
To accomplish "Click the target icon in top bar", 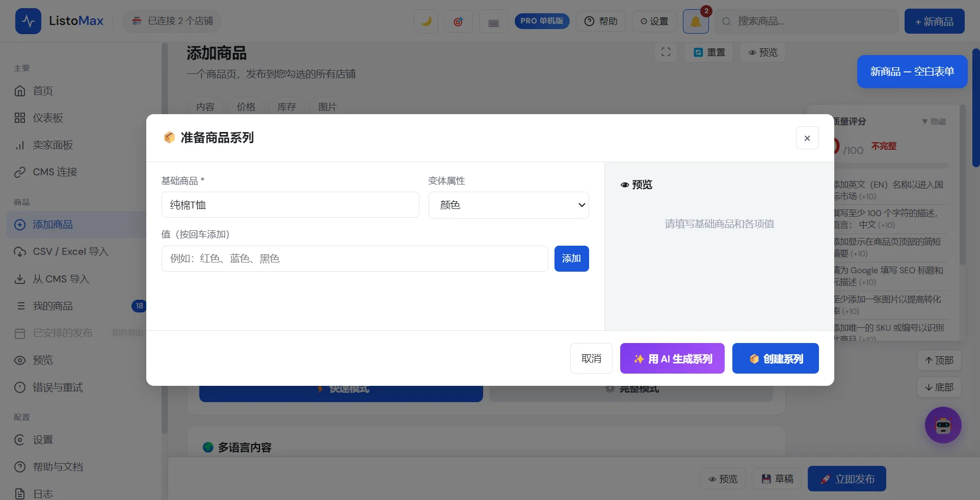I will click(x=459, y=21).
